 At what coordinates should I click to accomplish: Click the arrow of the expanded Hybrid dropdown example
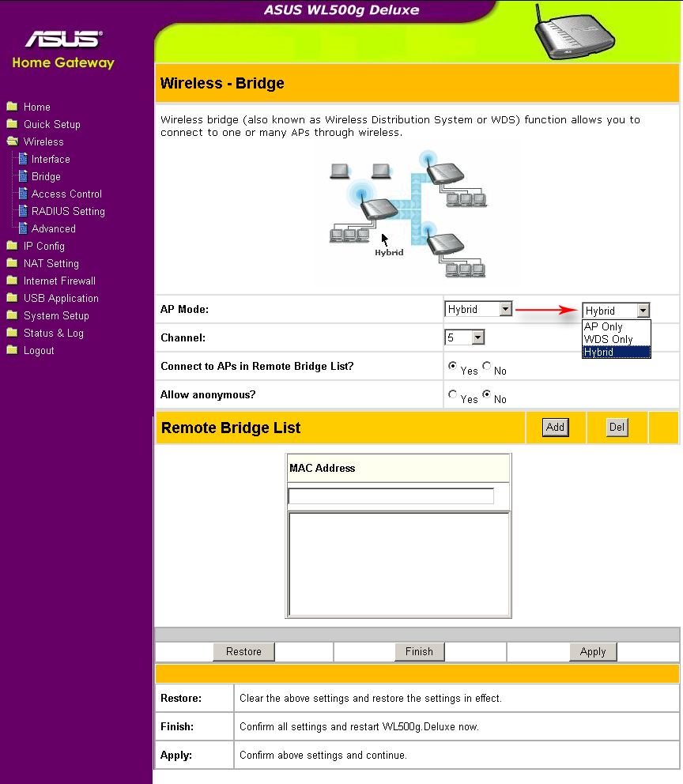click(643, 311)
